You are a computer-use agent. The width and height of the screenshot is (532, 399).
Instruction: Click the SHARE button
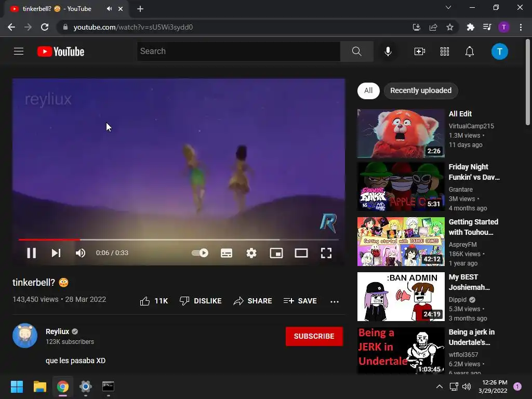[253, 301]
